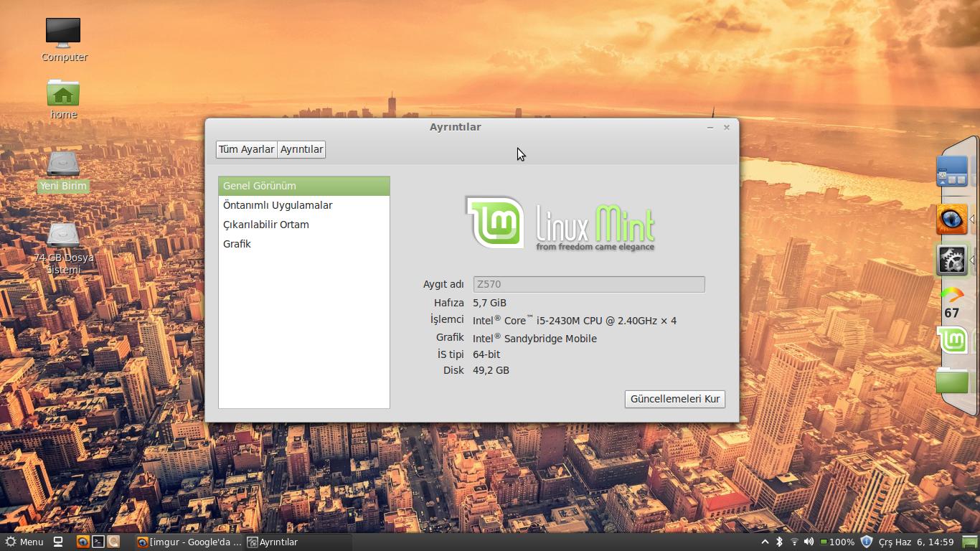980x551 pixels.
Task: Click the green panel icon beside the clock
Action: click(969, 542)
